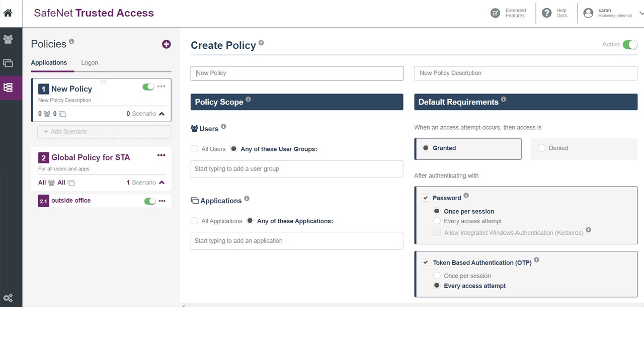This screenshot has height=362, width=644.
Task: Click the Home icon in top-left corner
Action: pos(8,13)
